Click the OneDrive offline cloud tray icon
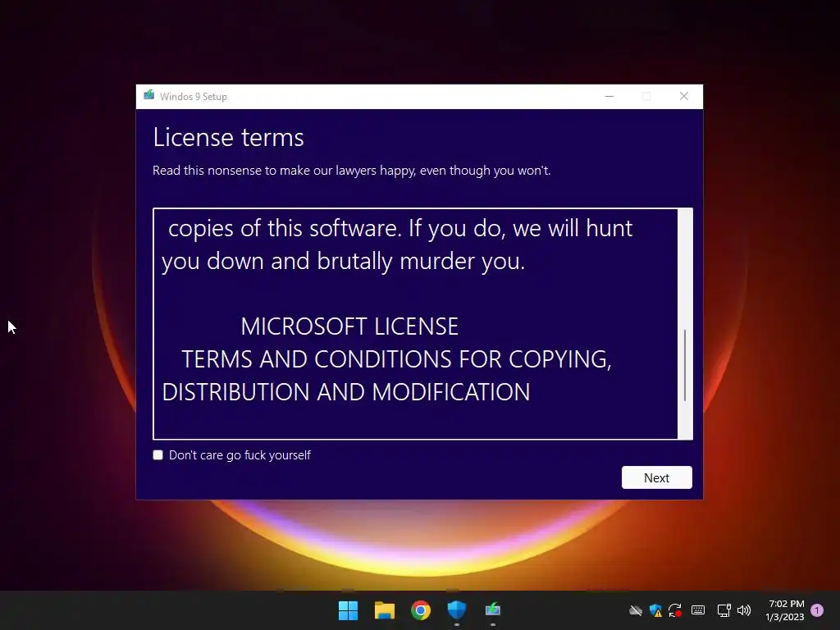This screenshot has height=630, width=840. [x=636, y=610]
